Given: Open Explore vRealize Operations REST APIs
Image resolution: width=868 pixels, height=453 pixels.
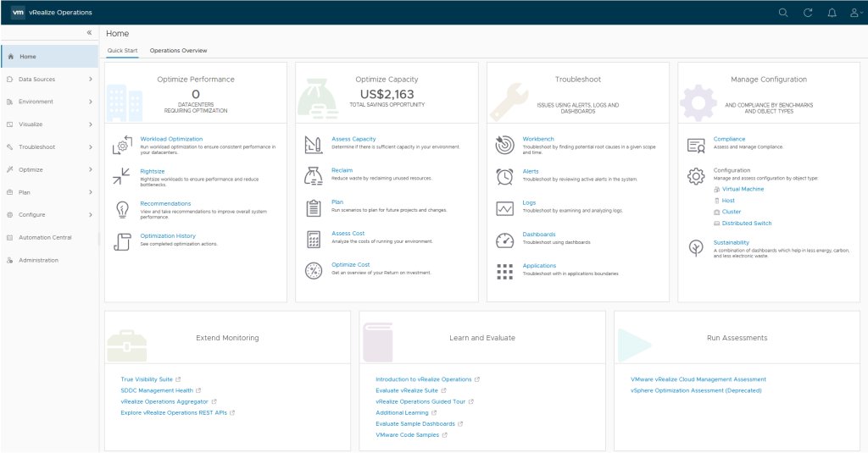Looking at the screenshot, I should tap(174, 412).
